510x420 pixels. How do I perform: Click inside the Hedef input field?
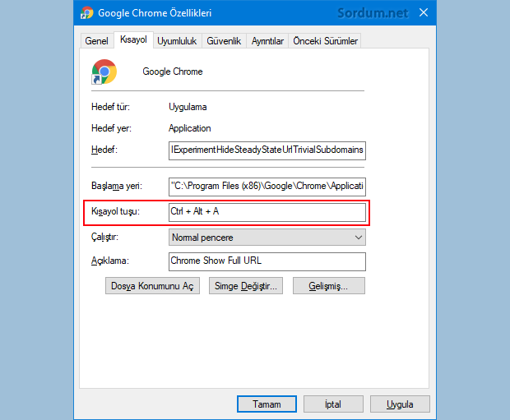pos(267,150)
